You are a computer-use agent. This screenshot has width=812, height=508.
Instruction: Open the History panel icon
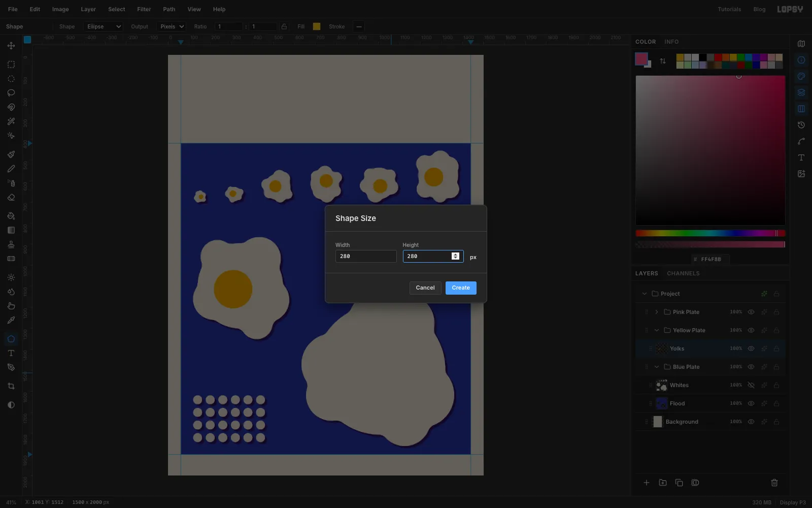pyautogui.click(x=801, y=125)
